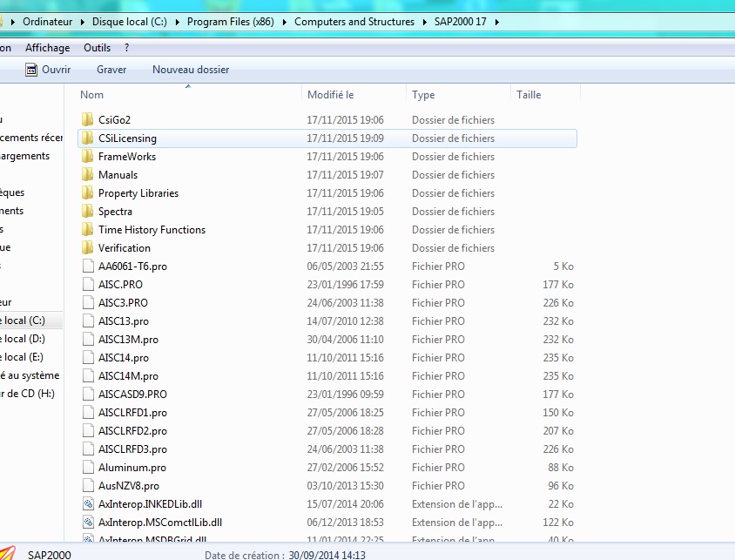Click Extension de l'app type of AxInterop.INKEDLib.dll

click(x=457, y=504)
